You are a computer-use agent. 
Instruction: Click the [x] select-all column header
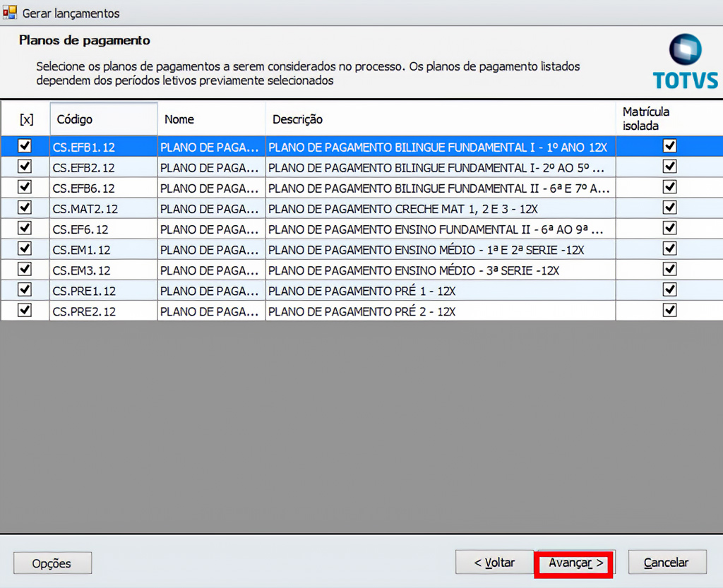pyautogui.click(x=26, y=119)
